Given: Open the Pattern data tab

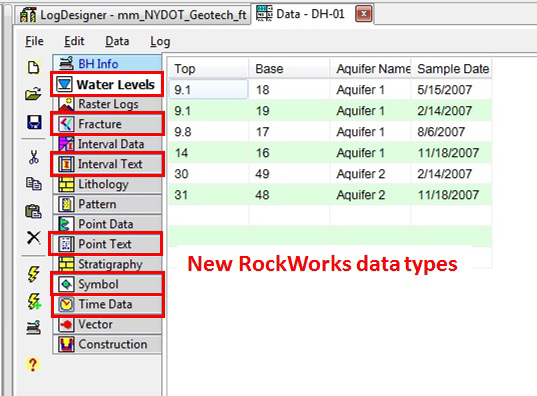Looking at the screenshot, I should (107, 204).
